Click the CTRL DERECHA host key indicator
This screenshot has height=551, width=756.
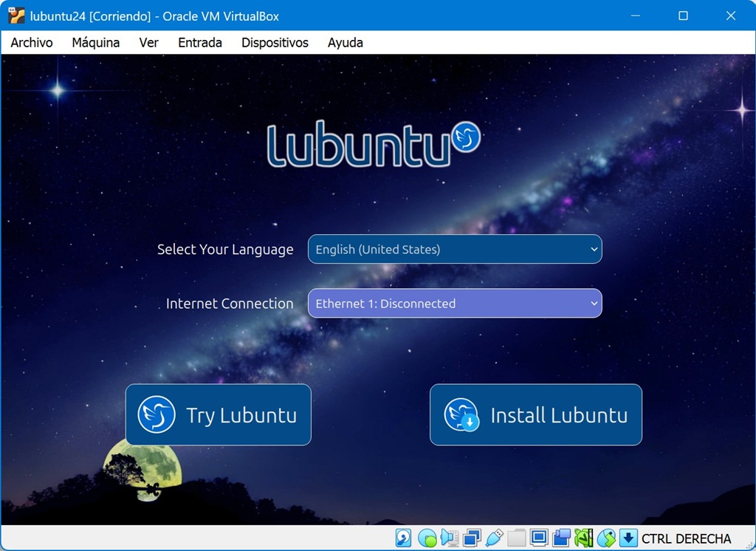686,538
